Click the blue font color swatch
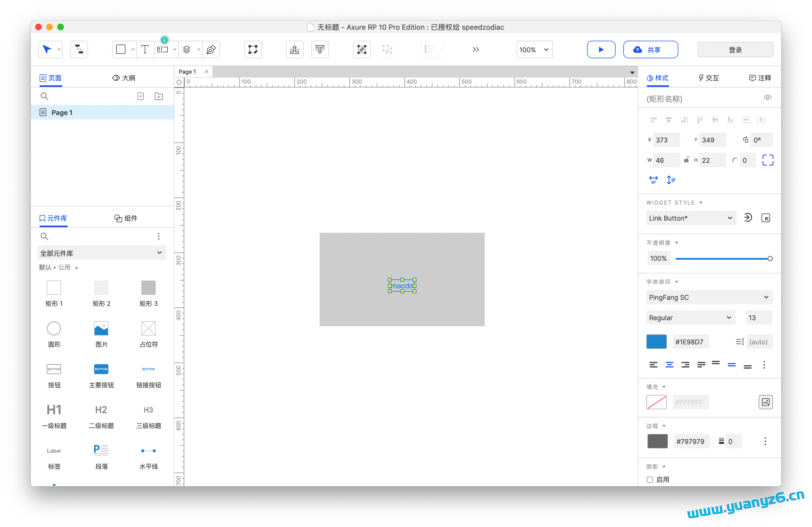 (x=656, y=341)
